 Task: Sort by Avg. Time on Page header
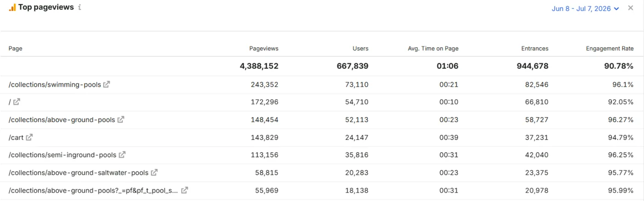click(x=433, y=48)
